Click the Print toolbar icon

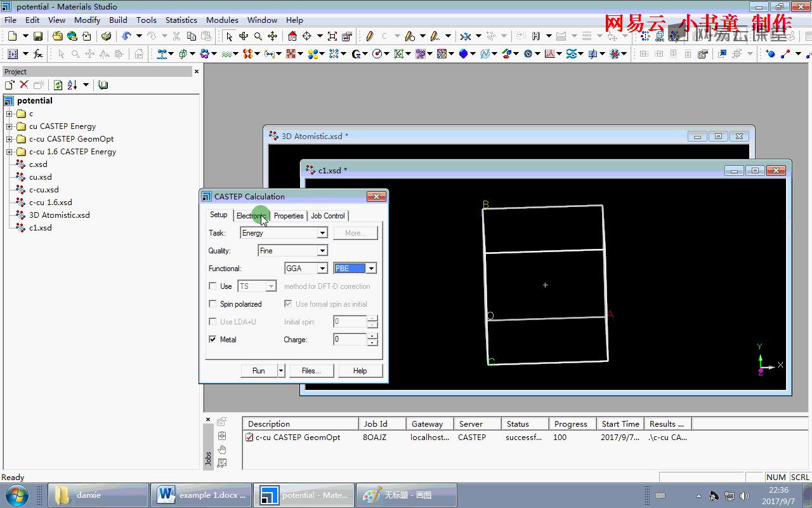[x=106, y=36]
